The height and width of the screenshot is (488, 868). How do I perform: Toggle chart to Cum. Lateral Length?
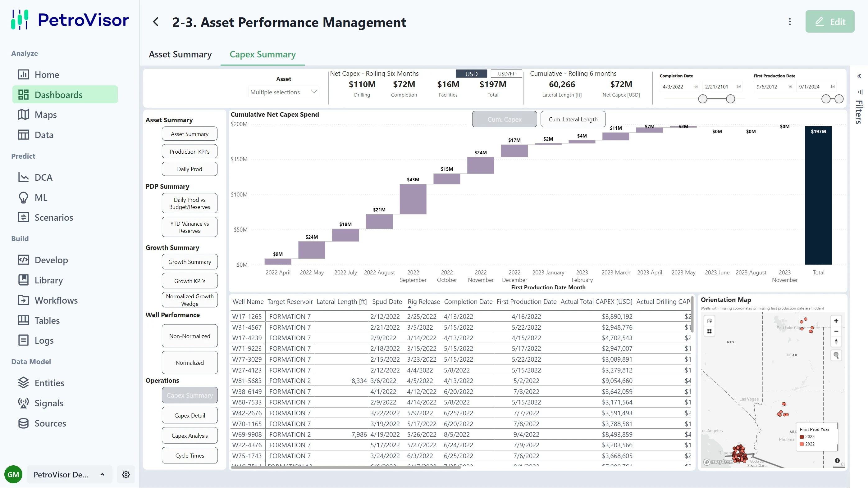(x=573, y=119)
